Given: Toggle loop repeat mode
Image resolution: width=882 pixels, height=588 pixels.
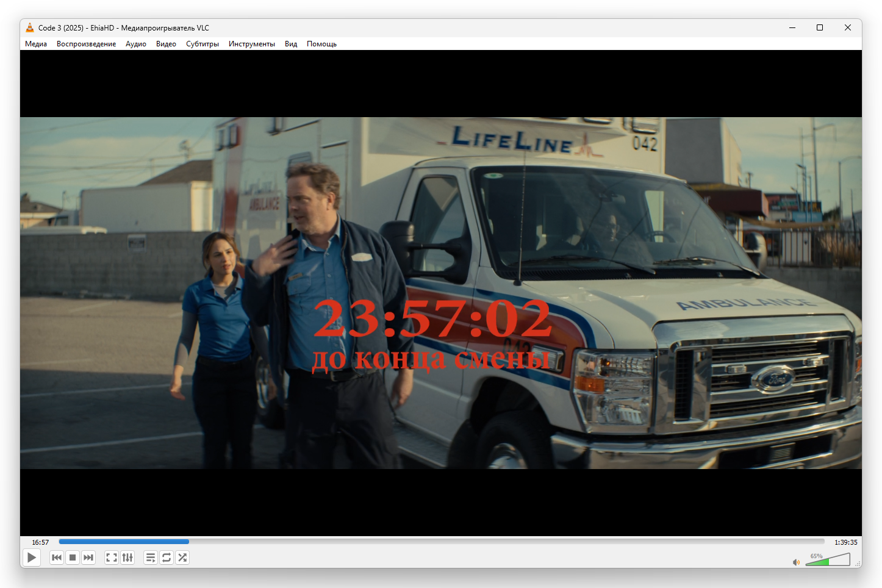Looking at the screenshot, I should (167, 558).
